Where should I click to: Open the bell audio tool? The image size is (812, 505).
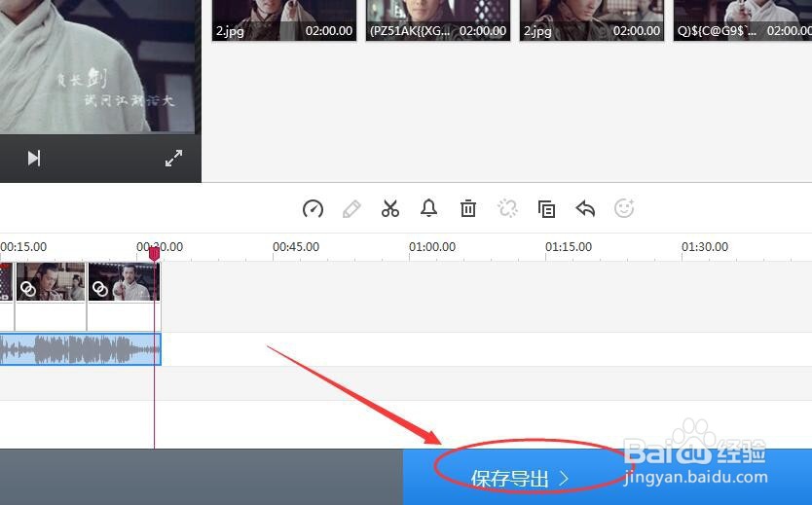click(428, 208)
